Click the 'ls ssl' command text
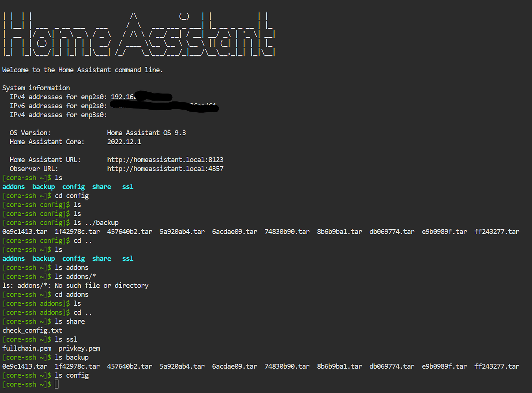The height and width of the screenshot is (393, 532). click(66, 340)
